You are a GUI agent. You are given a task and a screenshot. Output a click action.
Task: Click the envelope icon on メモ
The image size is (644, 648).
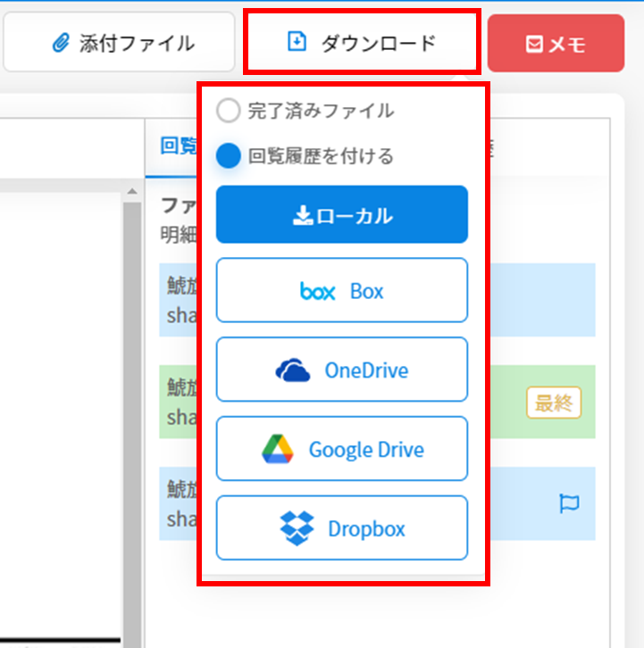tap(534, 44)
